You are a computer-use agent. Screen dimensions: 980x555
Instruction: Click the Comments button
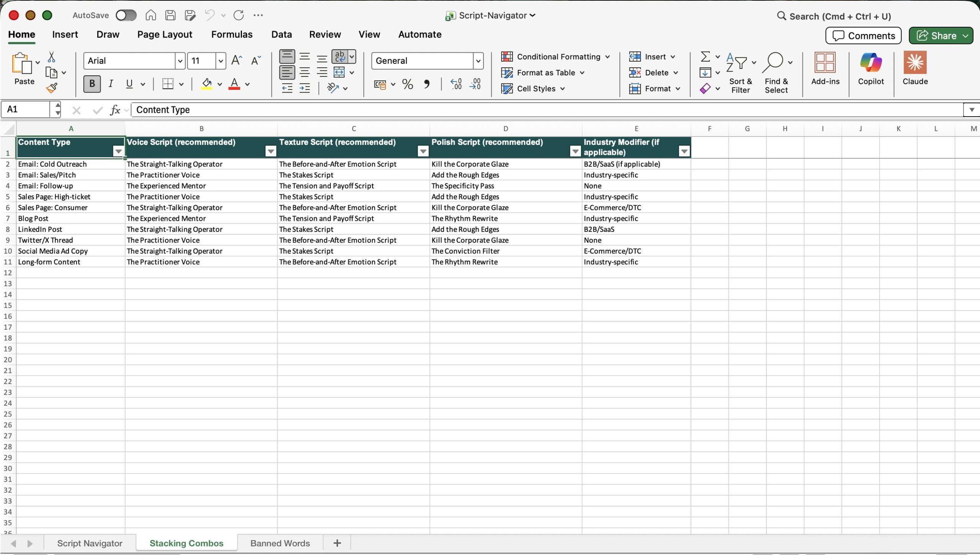click(x=863, y=36)
